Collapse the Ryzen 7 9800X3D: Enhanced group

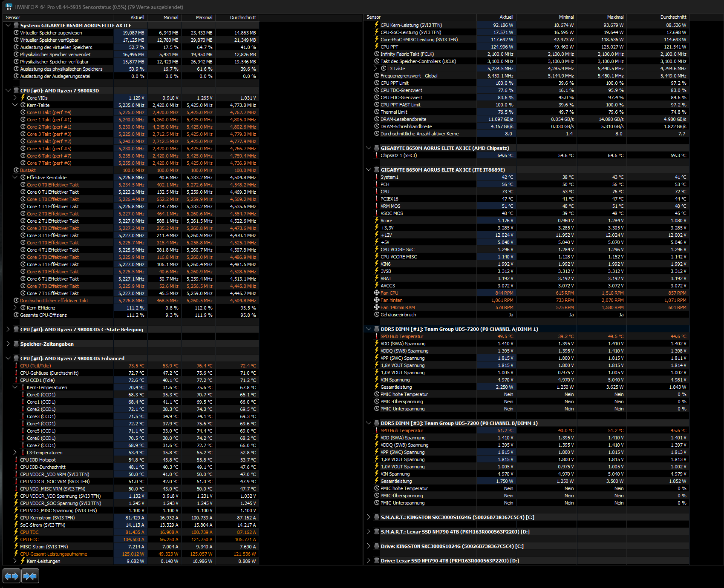(x=8, y=359)
